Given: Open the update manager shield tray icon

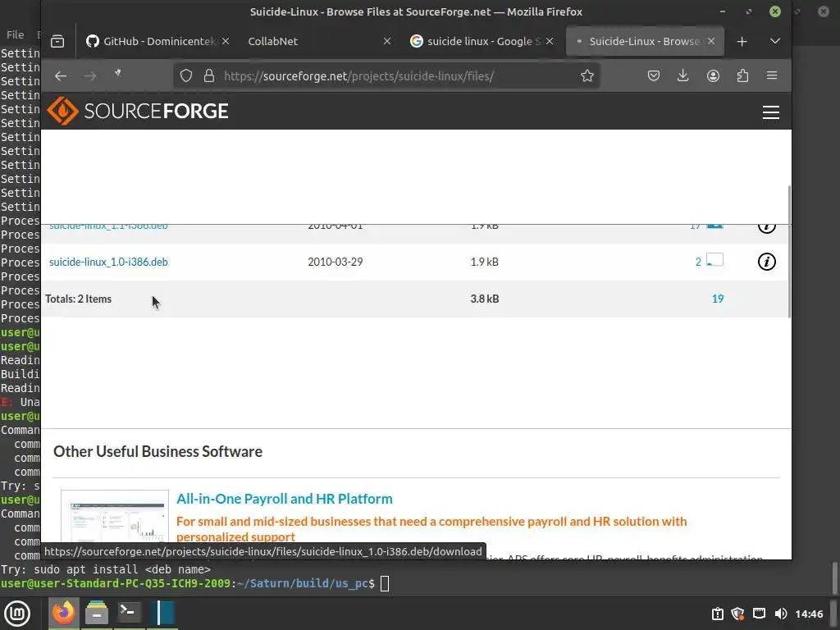Looking at the screenshot, I should tap(737, 614).
